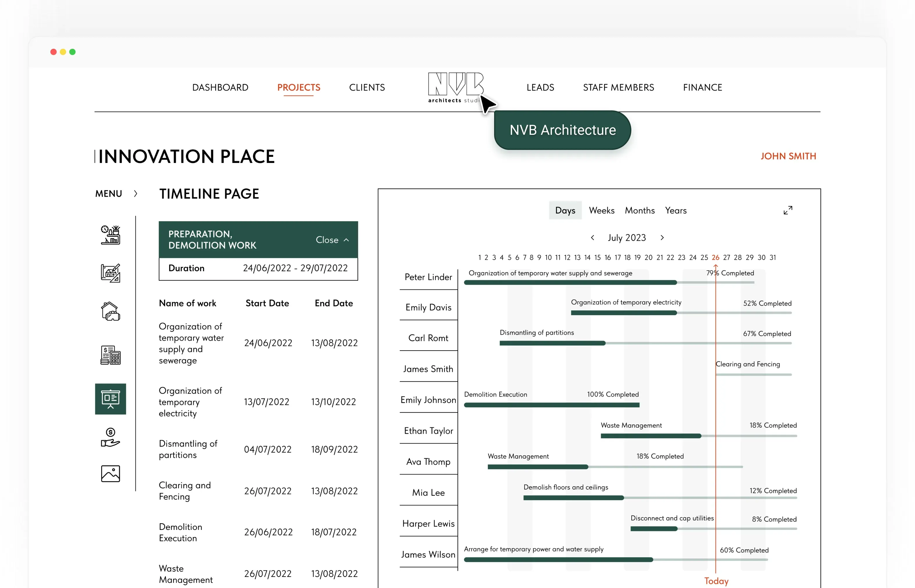Screen dimensions: 915x588
Task: Click the Emily Johnson staff row
Action: [428, 399]
